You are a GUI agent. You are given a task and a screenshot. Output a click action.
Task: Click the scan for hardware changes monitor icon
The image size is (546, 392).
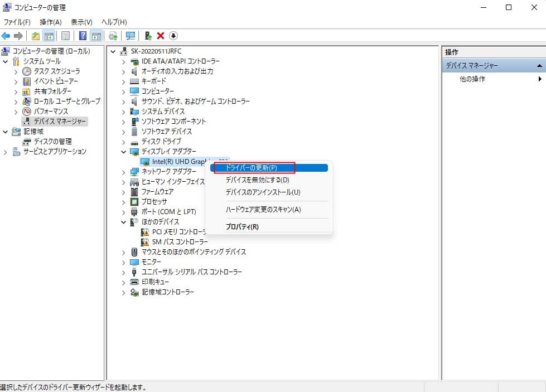(x=131, y=36)
